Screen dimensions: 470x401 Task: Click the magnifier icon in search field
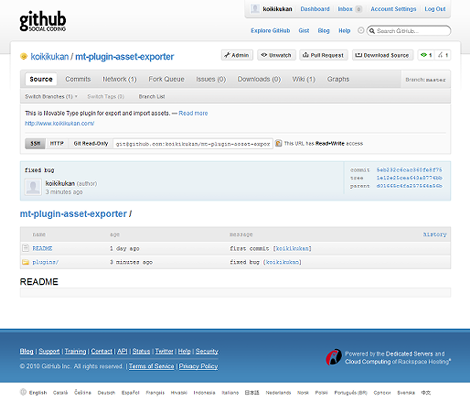coord(372,31)
